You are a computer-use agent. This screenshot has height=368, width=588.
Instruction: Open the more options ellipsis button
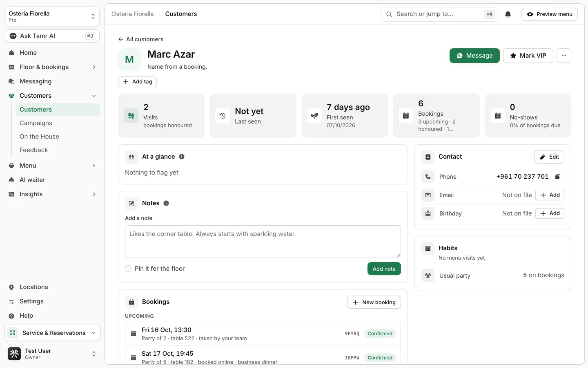click(x=564, y=56)
